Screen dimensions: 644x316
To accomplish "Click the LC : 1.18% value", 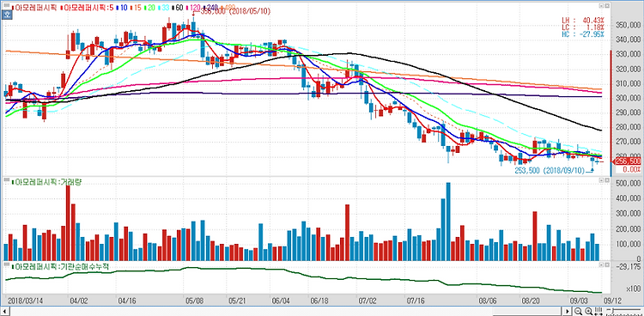I will pos(583,27).
